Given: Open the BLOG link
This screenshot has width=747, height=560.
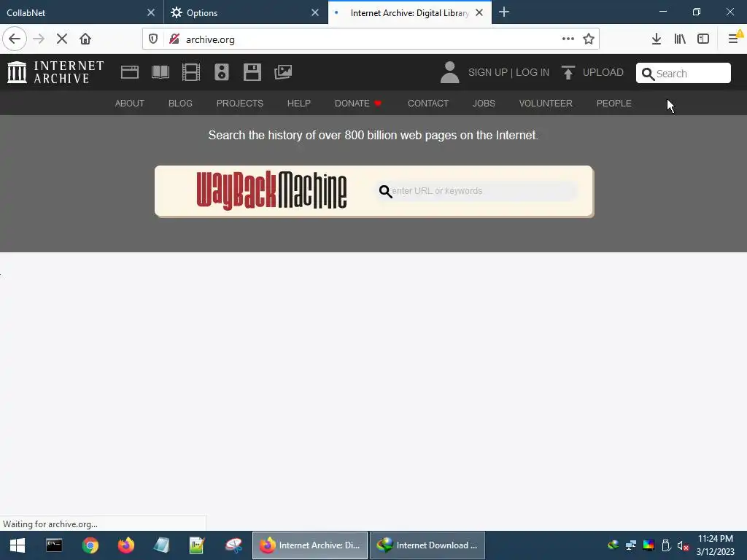Looking at the screenshot, I should coord(181,104).
